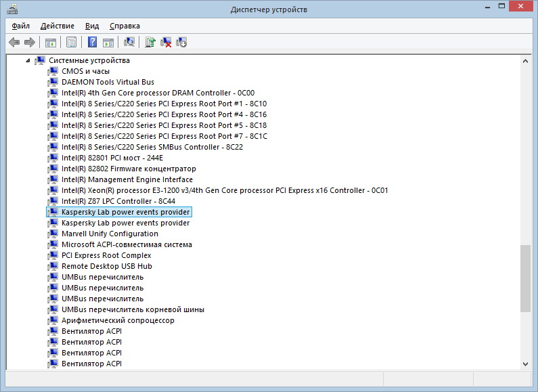The image size is (538, 392).
Task: Open Properties via the toolbar icon
Action: [x=71, y=42]
